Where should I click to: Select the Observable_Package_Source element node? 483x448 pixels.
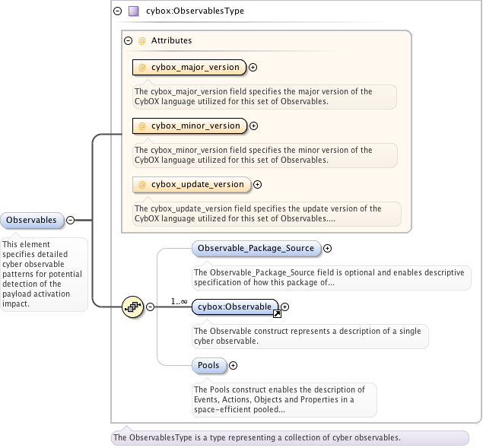[x=256, y=248]
